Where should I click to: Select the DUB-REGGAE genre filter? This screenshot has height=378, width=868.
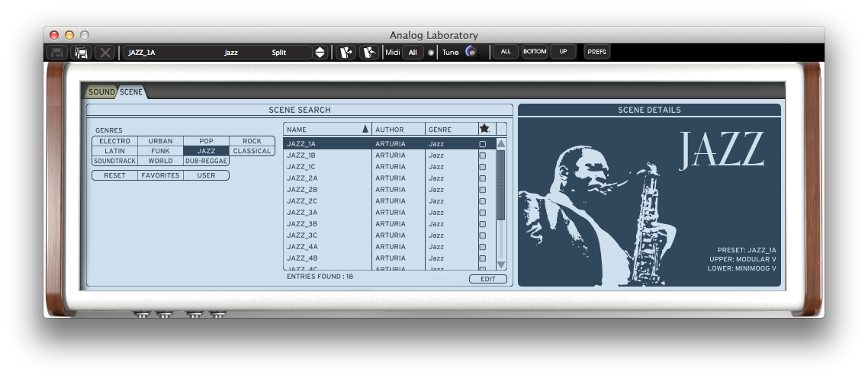(x=206, y=161)
